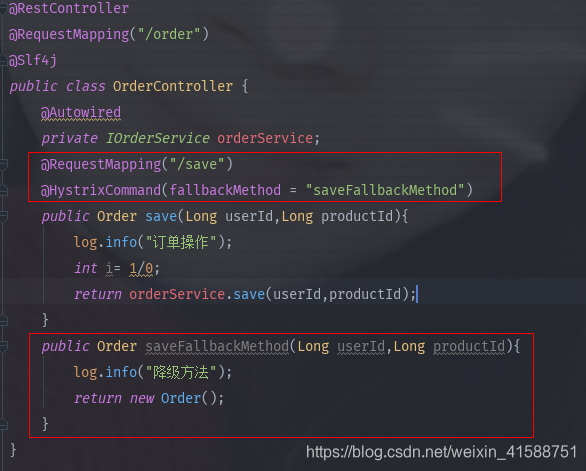Click the Order() constructor call
The width and height of the screenshot is (586, 471).
(189, 398)
